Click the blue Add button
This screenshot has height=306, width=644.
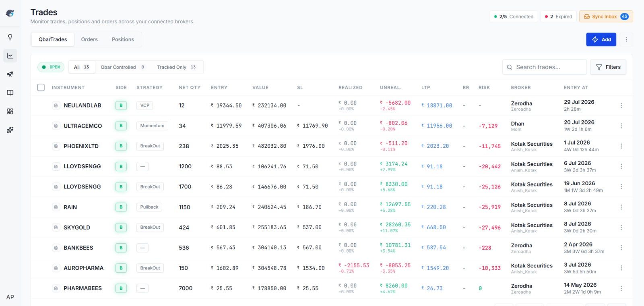(601, 39)
